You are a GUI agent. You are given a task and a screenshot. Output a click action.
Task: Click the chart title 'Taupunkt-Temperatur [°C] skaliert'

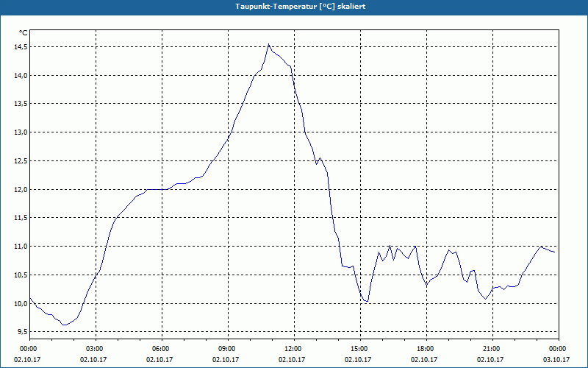[301, 7]
